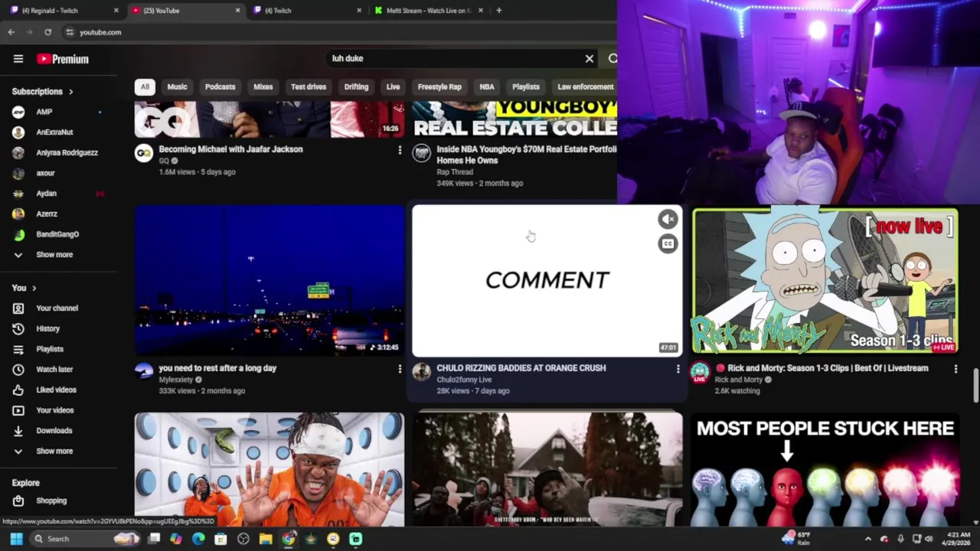Click Chulo2funny Live channel avatar

pyautogui.click(x=421, y=373)
